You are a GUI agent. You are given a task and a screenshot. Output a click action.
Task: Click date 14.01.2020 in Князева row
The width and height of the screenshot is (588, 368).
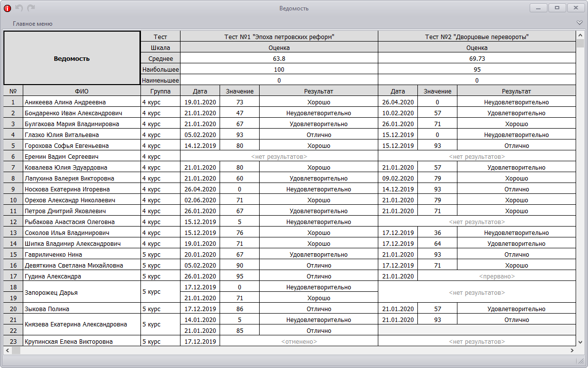(x=200, y=319)
